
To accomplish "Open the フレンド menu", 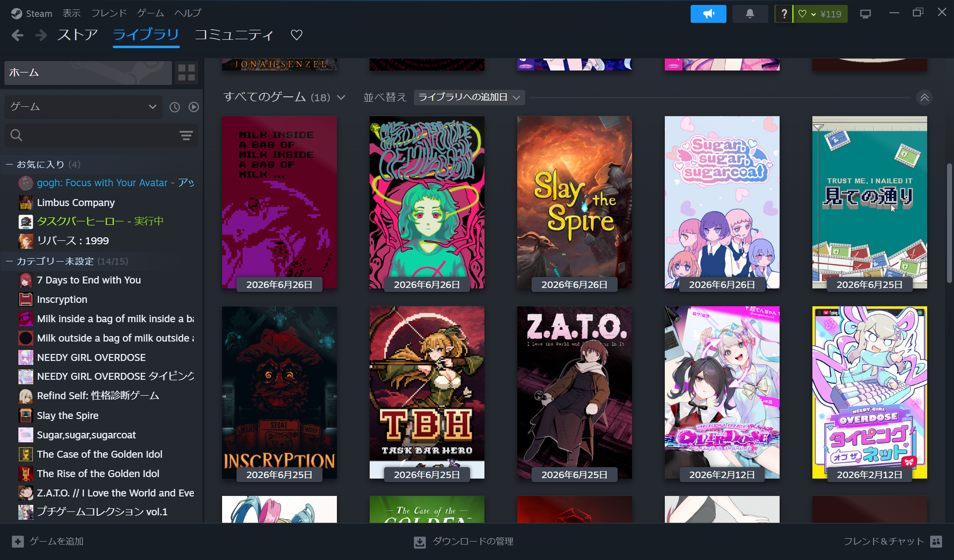I will click(x=109, y=13).
